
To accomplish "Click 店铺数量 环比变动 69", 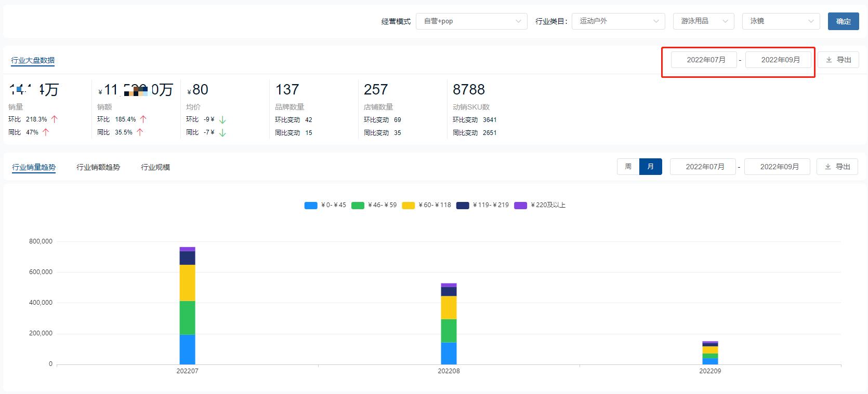I will [398, 119].
